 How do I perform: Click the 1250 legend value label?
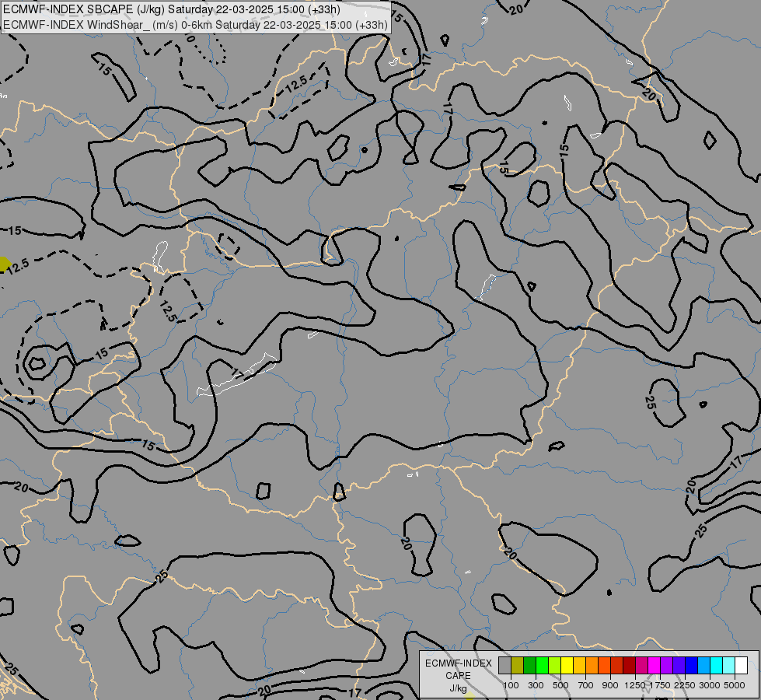(x=635, y=685)
